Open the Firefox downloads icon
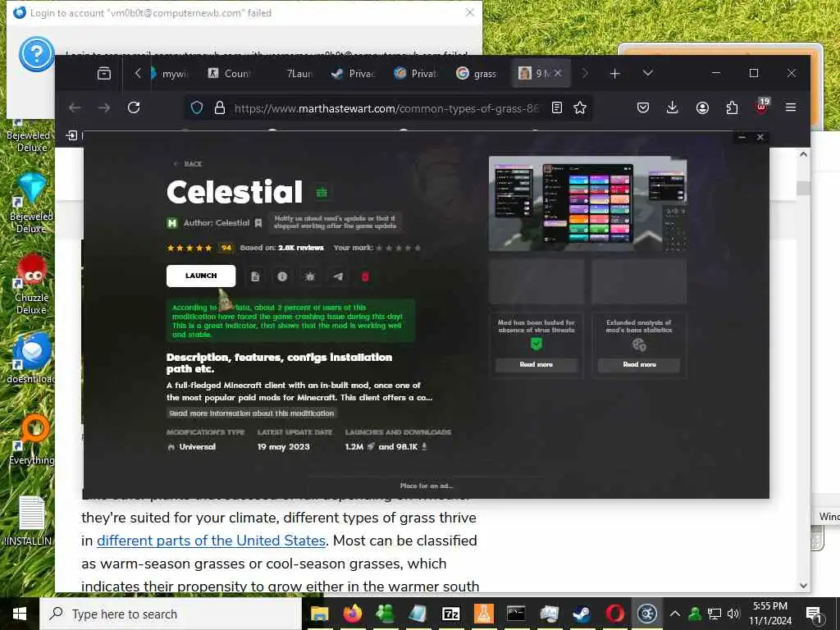This screenshot has height=630, width=840. pyautogui.click(x=672, y=107)
